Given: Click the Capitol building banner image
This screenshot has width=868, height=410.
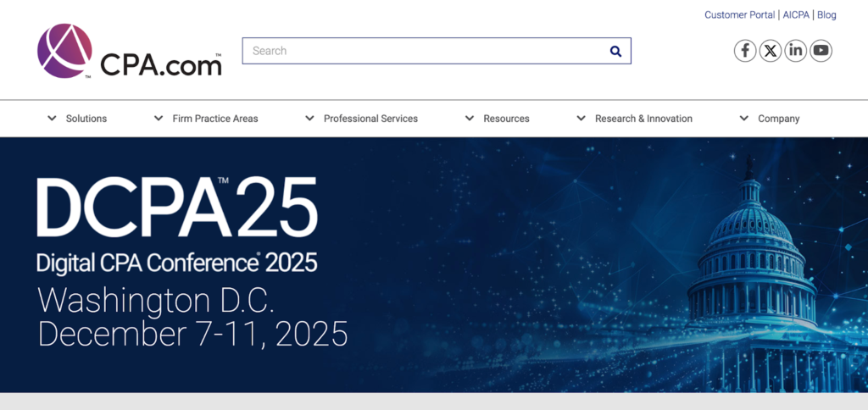Looking at the screenshot, I should [x=750, y=280].
